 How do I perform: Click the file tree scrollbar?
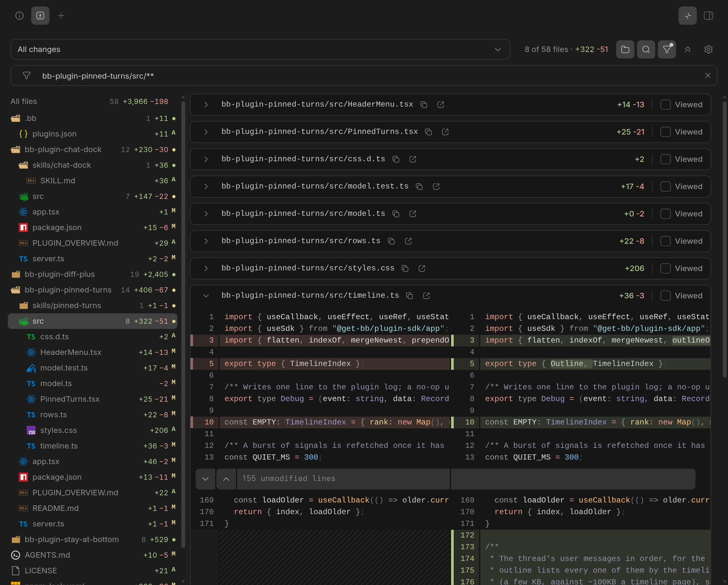click(x=183, y=324)
